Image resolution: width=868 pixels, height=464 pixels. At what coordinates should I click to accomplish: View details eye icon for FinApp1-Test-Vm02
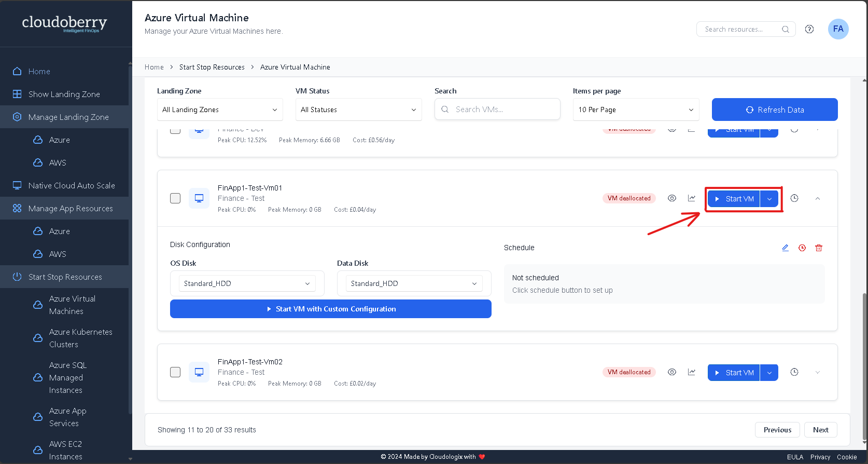click(671, 372)
